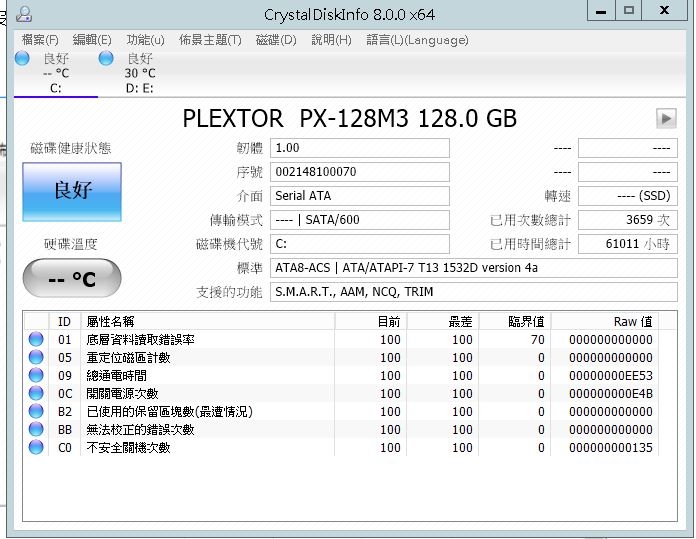Open the 說明(H) menu
This screenshot has height=539, width=696.
332,40
